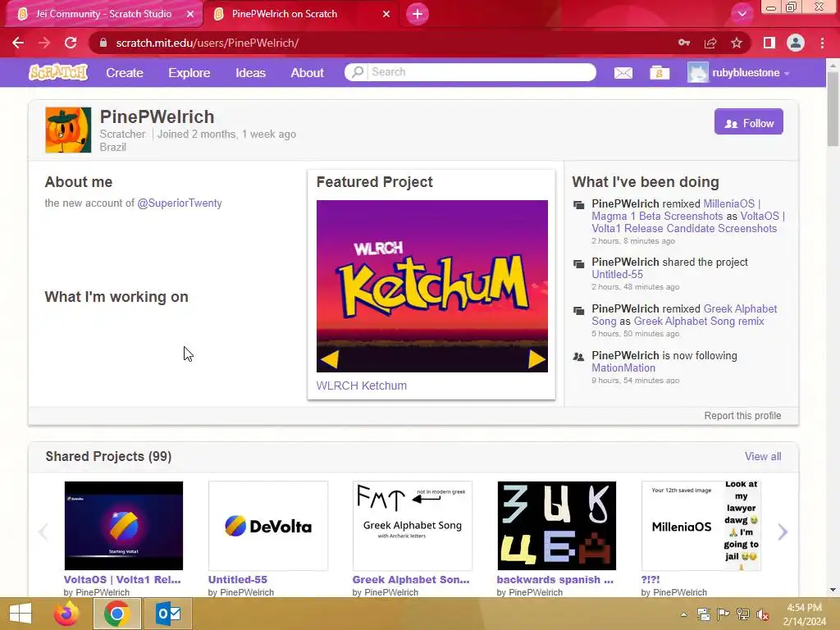Screen dimensions: 840x630
Task: Bookmark this page with the star icon
Action: (737, 43)
